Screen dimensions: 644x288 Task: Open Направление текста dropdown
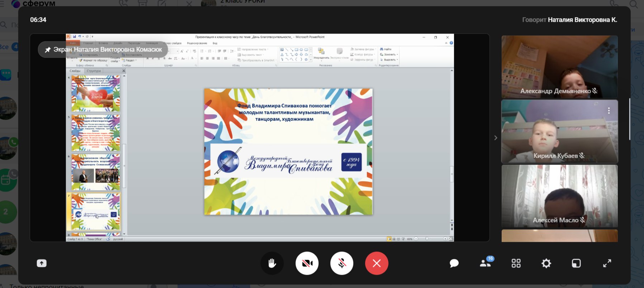click(x=253, y=49)
